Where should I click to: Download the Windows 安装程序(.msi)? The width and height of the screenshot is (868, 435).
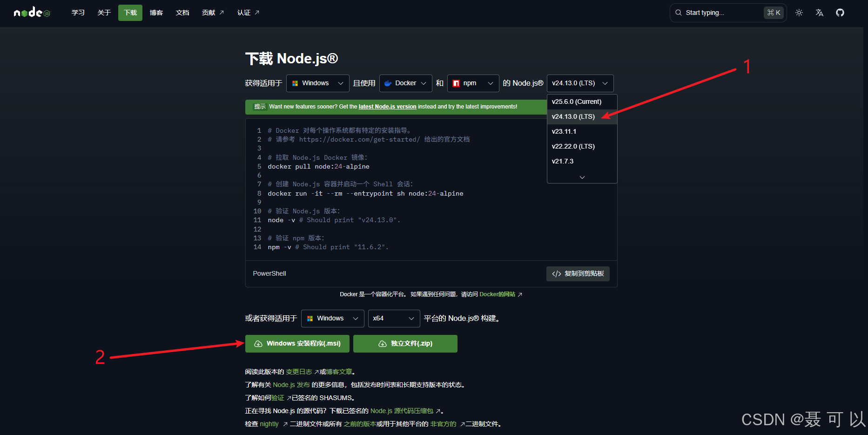click(x=297, y=344)
